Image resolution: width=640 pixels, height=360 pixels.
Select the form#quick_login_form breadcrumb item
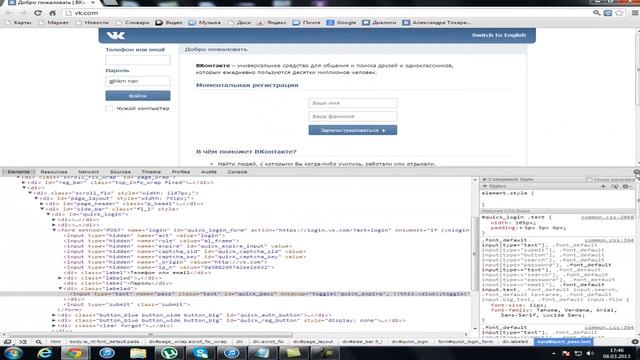pos(465,342)
